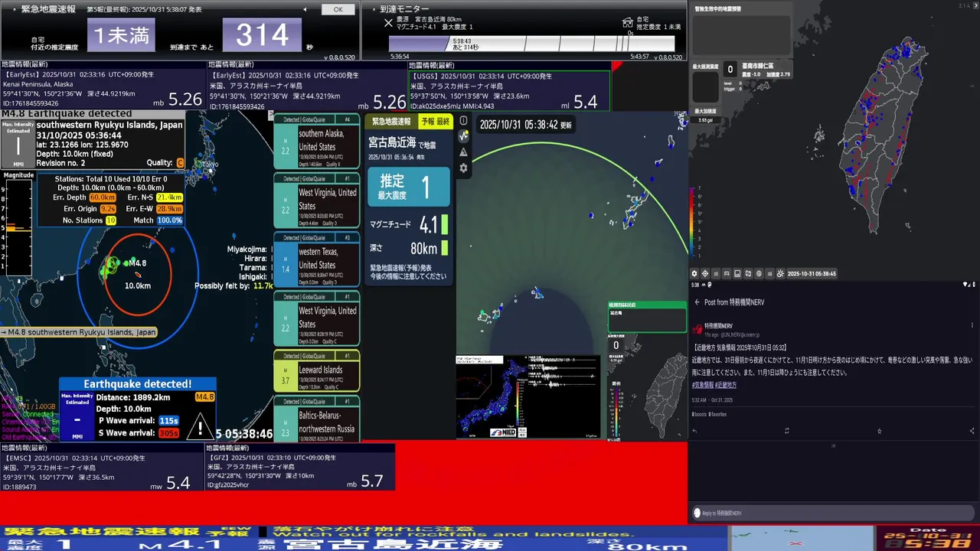Click the No. Stations 10 value
This screenshot has height=551, width=980.
tap(111, 220)
